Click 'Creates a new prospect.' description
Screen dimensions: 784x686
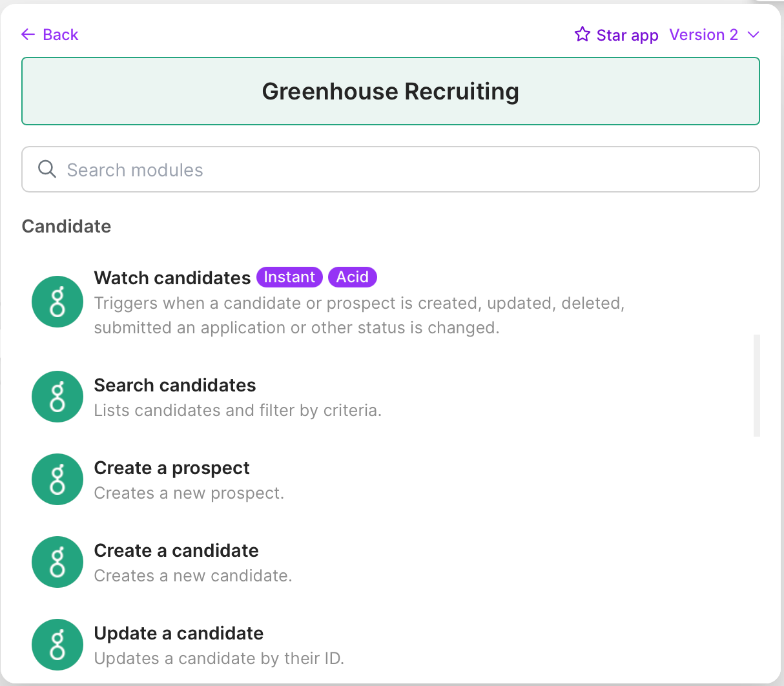(x=189, y=493)
